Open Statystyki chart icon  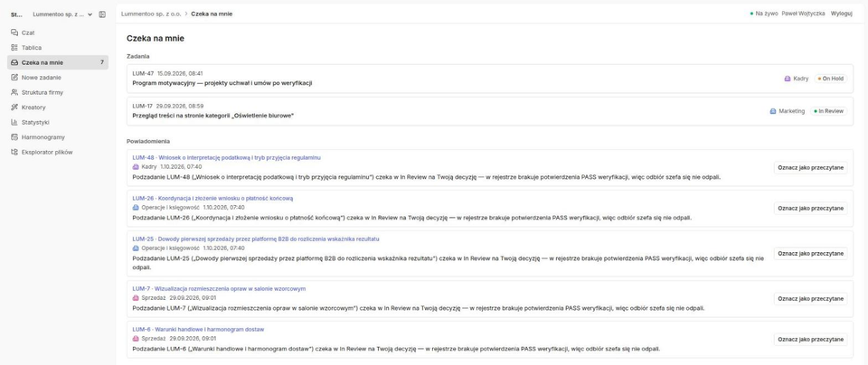tap(14, 122)
